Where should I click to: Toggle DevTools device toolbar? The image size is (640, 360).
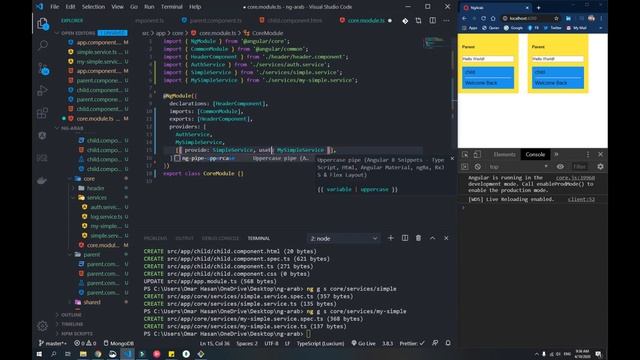pyautogui.click(x=477, y=154)
